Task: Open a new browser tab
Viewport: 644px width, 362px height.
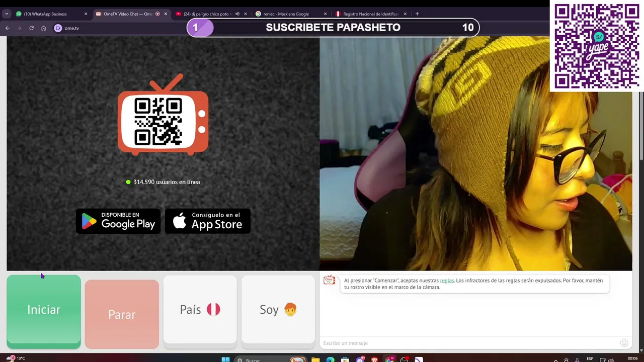Action: (417, 14)
